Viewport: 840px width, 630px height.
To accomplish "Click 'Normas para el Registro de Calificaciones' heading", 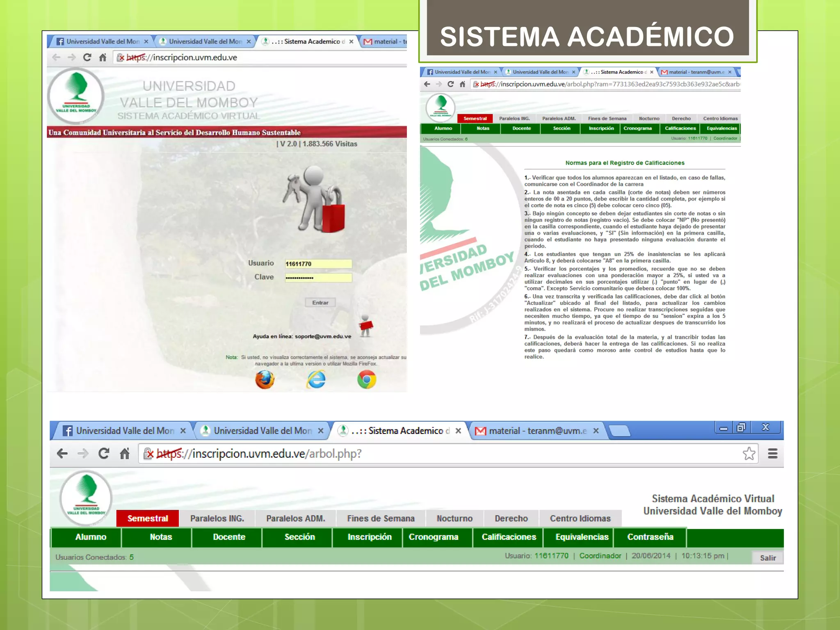I will coord(625,163).
